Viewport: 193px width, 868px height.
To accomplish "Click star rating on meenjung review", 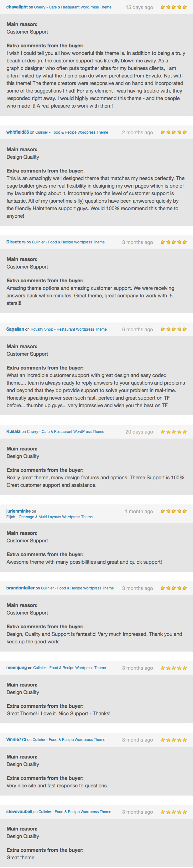I will coord(174,668).
